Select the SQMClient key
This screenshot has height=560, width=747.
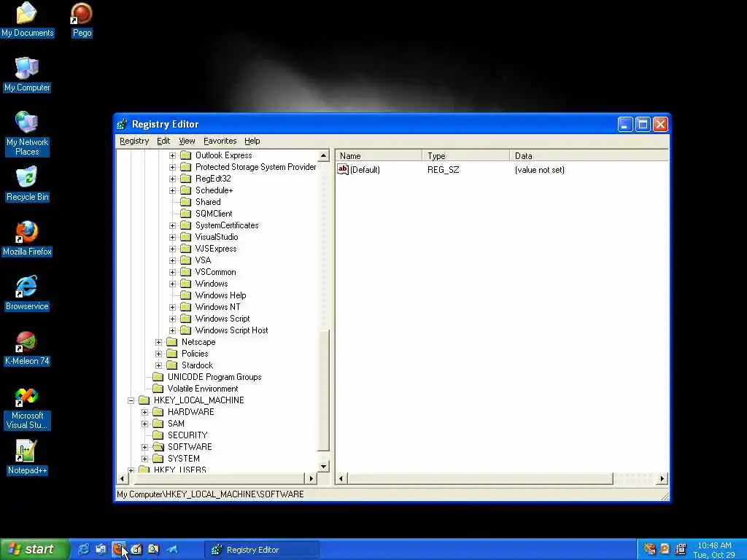point(214,214)
